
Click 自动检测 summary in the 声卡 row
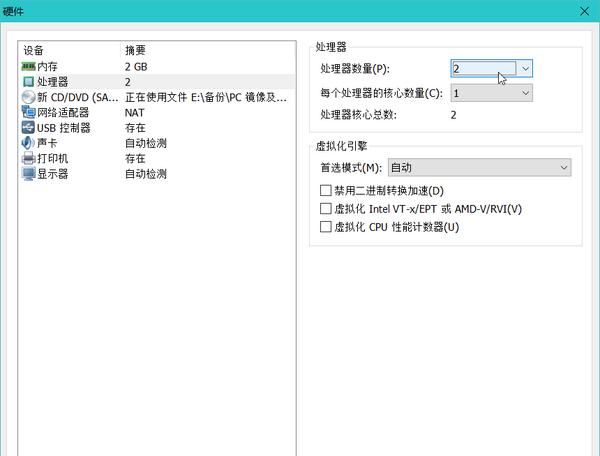pos(146,143)
